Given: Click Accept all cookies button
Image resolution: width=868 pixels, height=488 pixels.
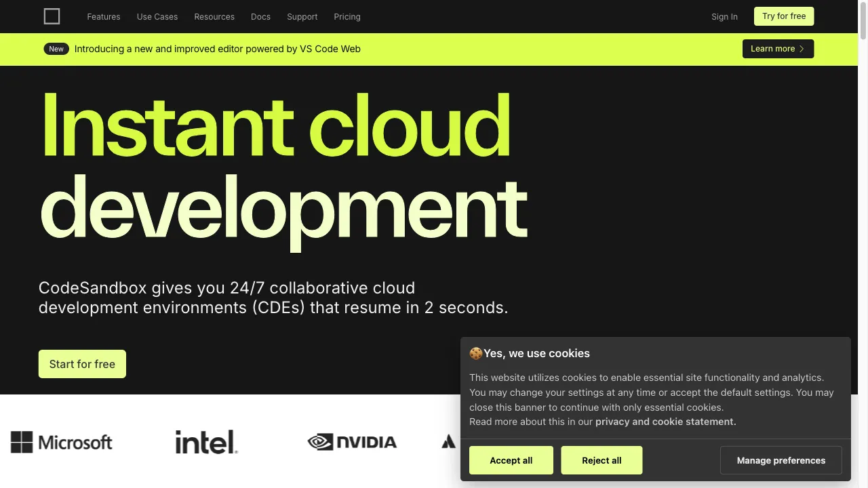Looking at the screenshot, I should click(511, 460).
